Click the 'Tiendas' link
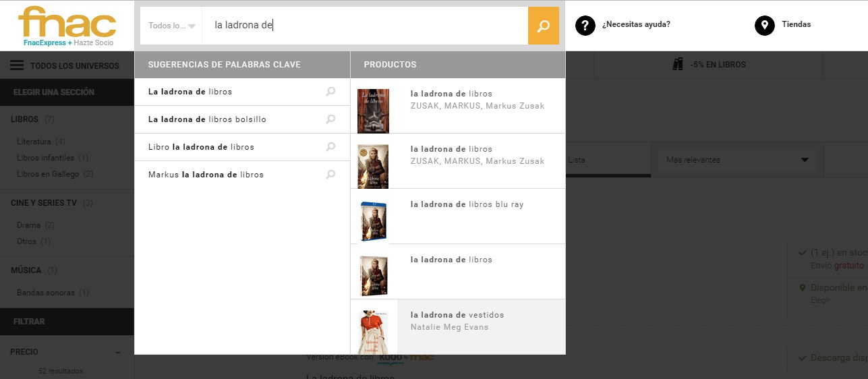868x379 pixels. (x=796, y=24)
